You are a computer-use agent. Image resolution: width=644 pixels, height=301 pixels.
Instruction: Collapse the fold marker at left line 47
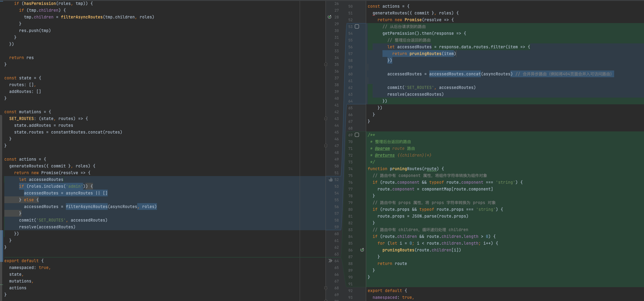(x=326, y=146)
